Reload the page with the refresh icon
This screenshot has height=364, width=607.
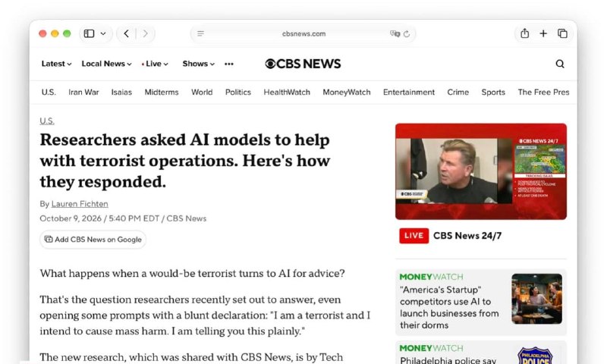(407, 34)
